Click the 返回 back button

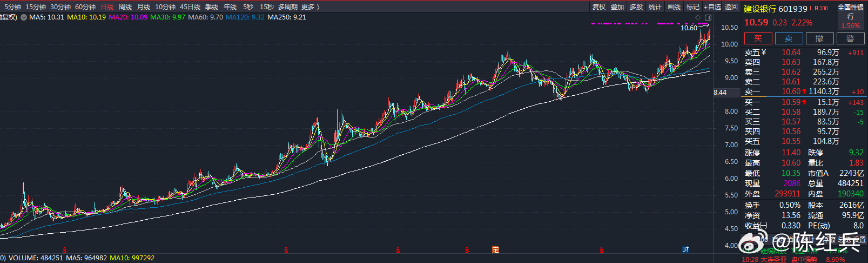(731, 7)
